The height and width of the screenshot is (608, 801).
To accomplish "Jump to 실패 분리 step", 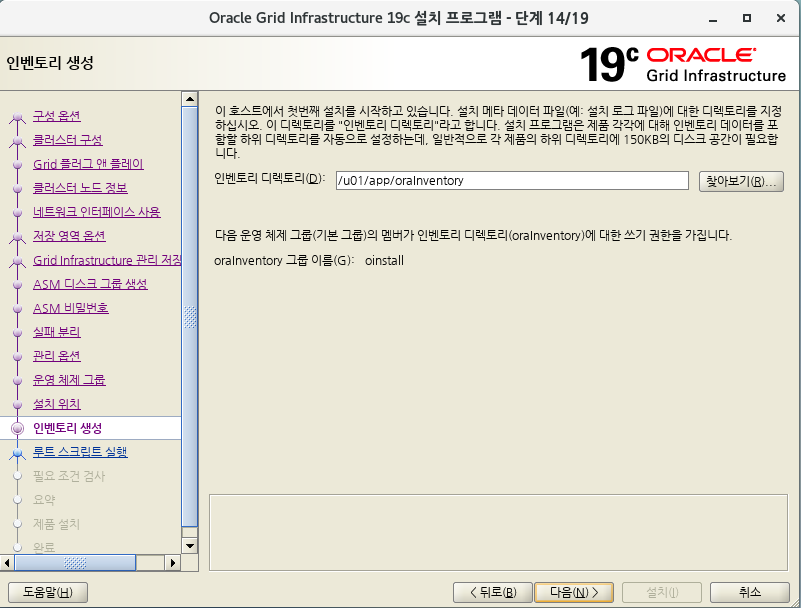I will [57, 332].
